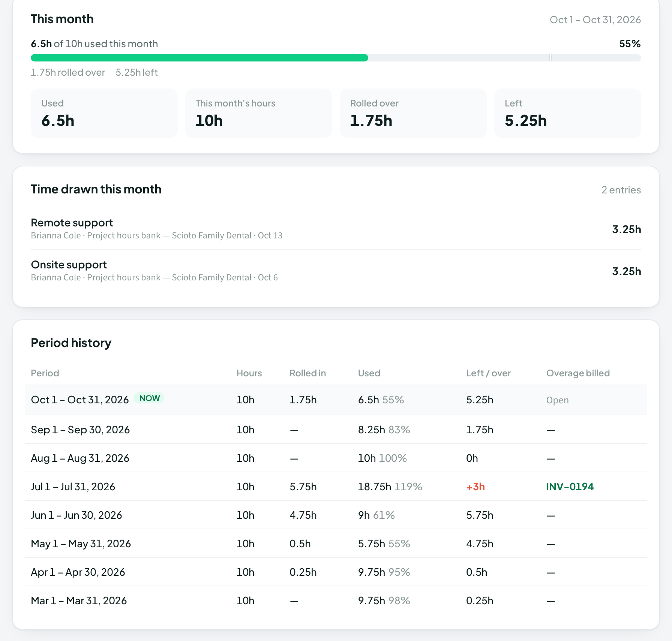The height and width of the screenshot is (641, 672).
Task: Click the Overage billed column header
Action: point(578,373)
